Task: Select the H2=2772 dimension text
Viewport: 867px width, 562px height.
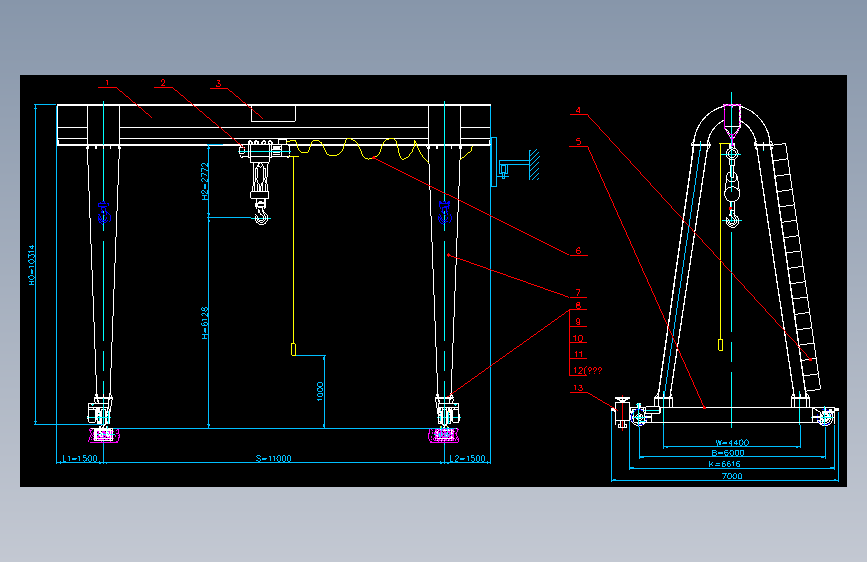Action: (x=205, y=181)
